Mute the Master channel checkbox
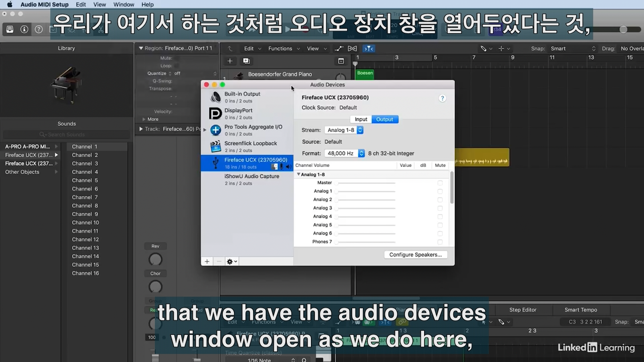644x362 pixels. pyautogui.click(x=440, y=183)
